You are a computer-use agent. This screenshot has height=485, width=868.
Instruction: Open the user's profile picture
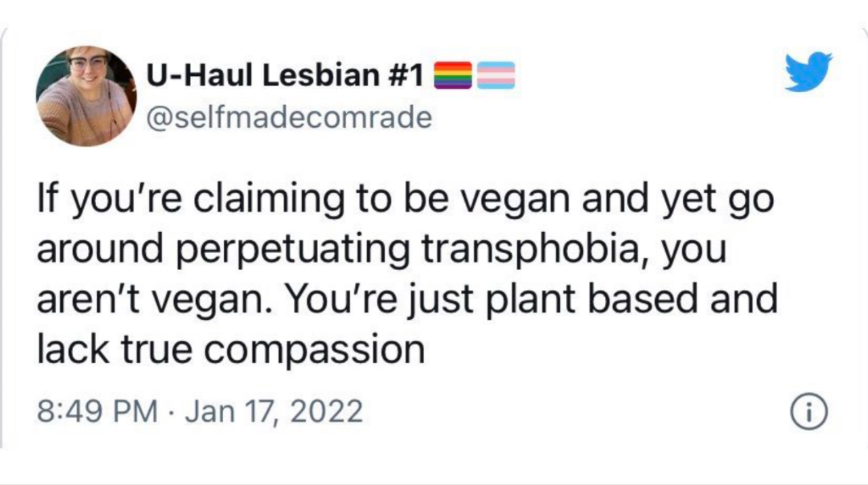point(86,96)
